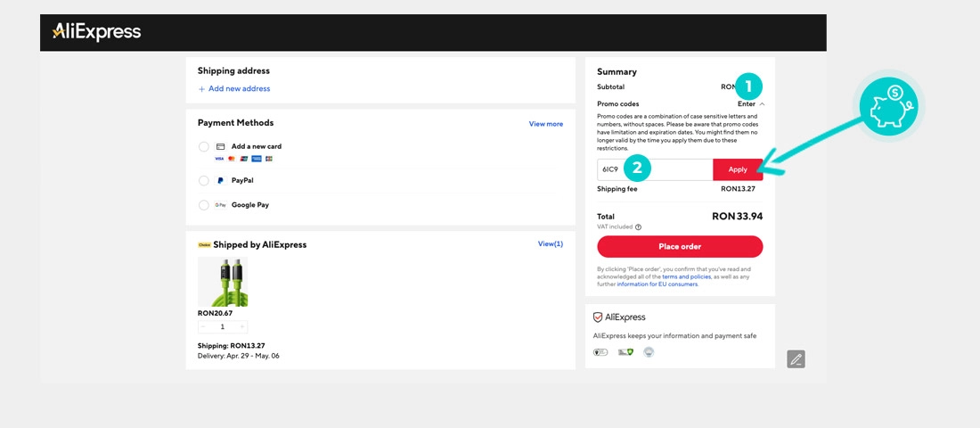Click the pencil edit icon
The width and height of the screenshot is (980, 428).
[796, 359]
